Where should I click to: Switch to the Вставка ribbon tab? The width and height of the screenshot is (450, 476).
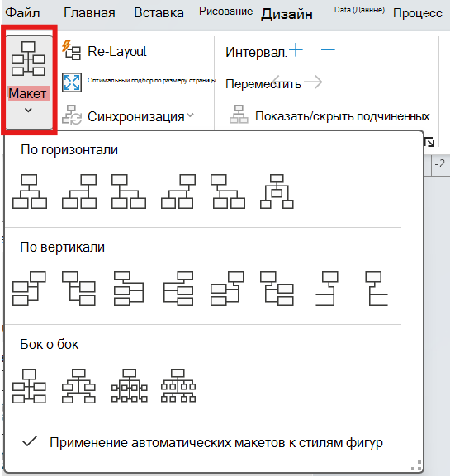click(x=159, y=13)
